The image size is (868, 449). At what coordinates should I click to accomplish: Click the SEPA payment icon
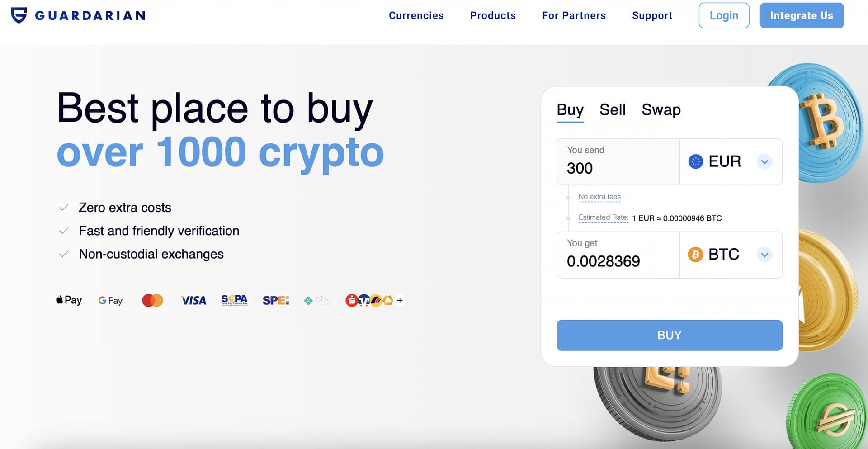(234, 300)
